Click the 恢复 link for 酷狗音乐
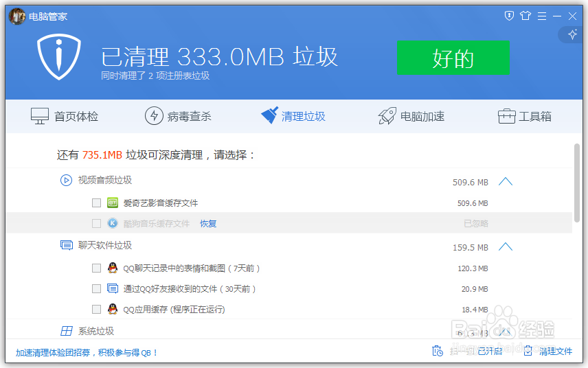This screenshot has height=368, width=588. pyautogui.click(x=208, y=224)
